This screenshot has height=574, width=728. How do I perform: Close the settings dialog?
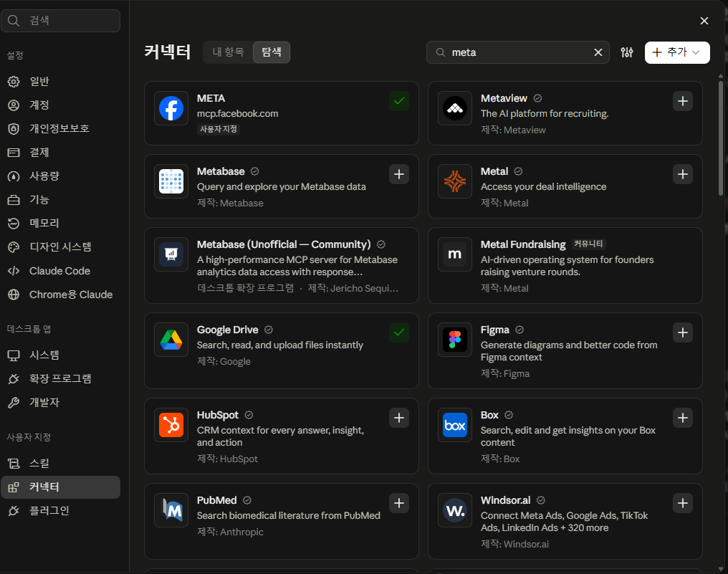704,21
